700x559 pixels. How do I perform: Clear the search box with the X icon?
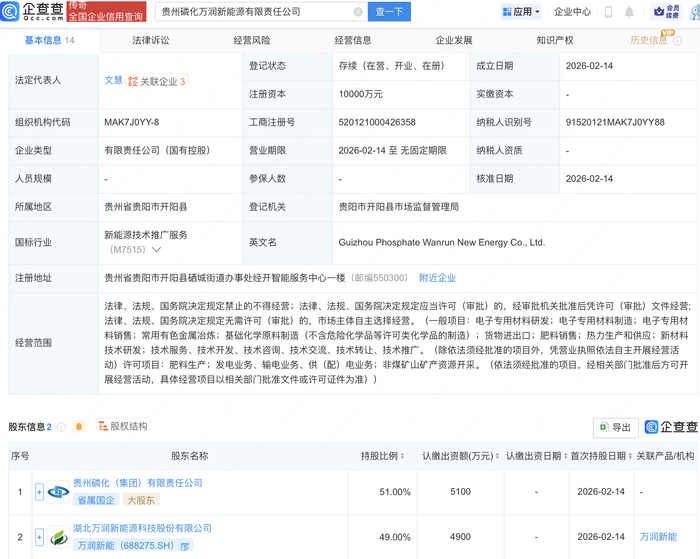point(358,13)
